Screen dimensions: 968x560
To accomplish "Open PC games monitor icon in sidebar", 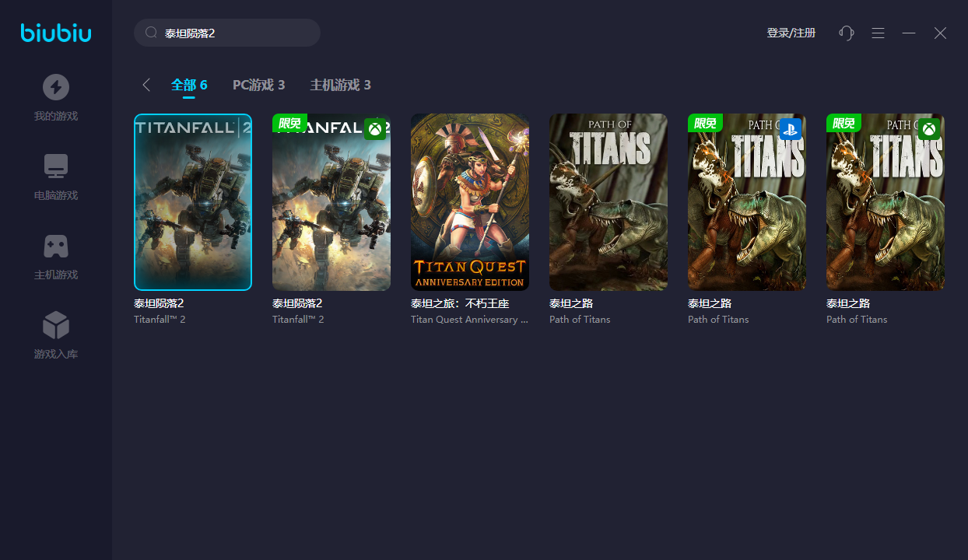I will (55, 166).
